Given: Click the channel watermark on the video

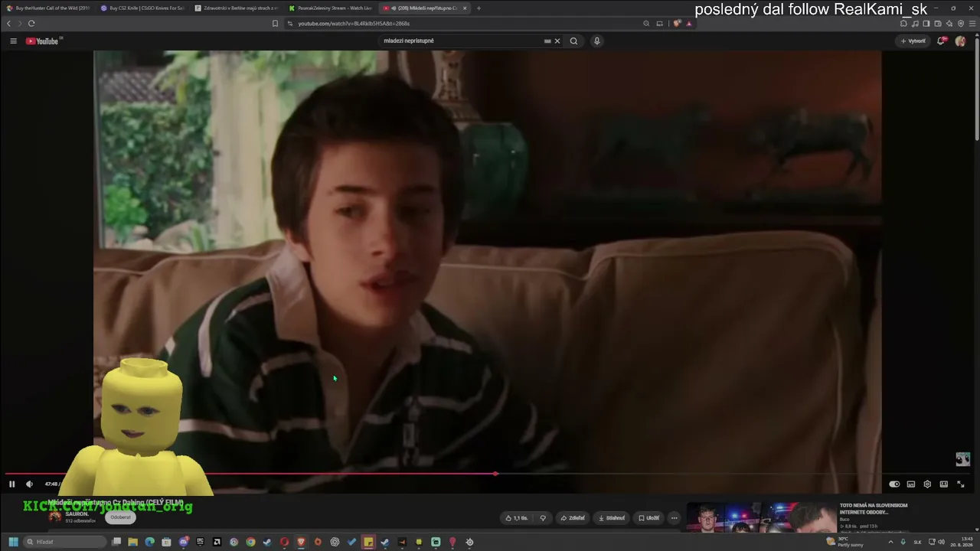Looking at the screenshot, I should [x=962, y=459].
